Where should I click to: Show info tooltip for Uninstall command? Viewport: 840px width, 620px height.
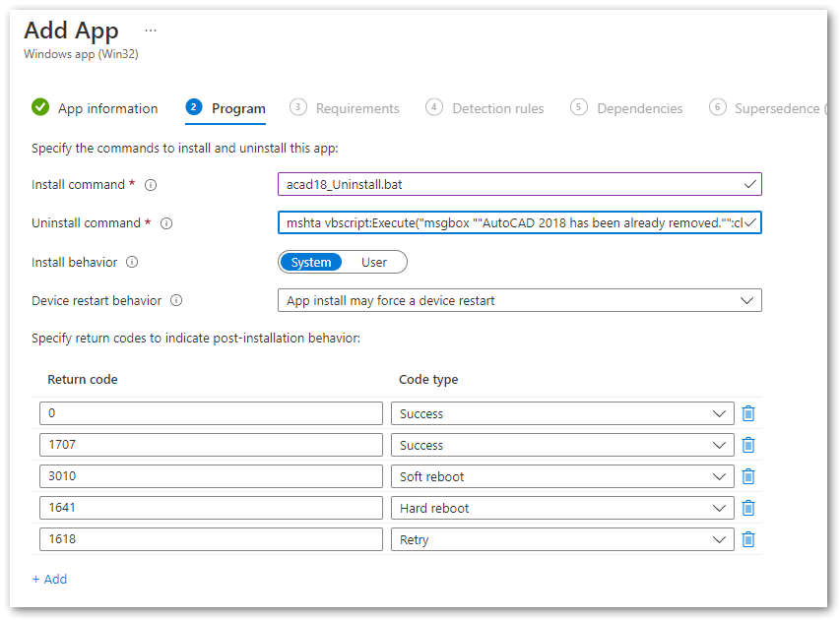point(166,223)
